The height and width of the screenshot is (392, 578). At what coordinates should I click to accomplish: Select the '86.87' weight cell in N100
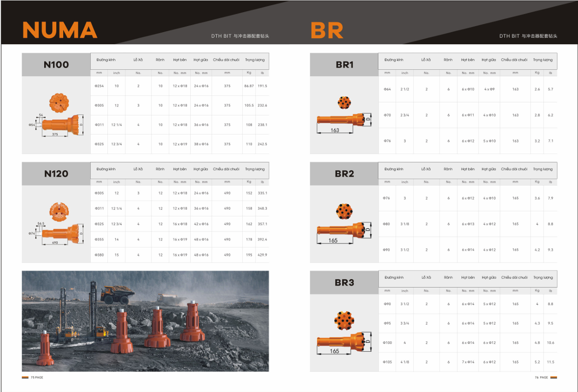click(x=249, y=86)
